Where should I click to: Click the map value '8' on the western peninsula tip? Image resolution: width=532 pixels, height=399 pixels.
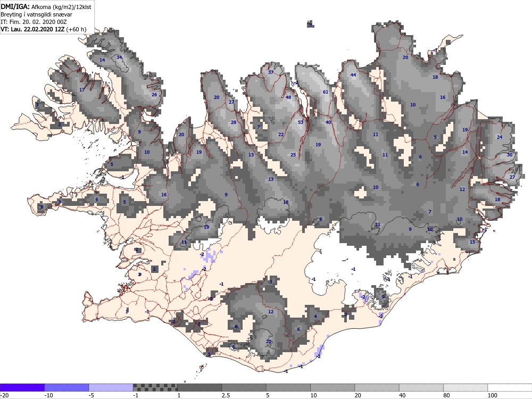click(42, 207)
